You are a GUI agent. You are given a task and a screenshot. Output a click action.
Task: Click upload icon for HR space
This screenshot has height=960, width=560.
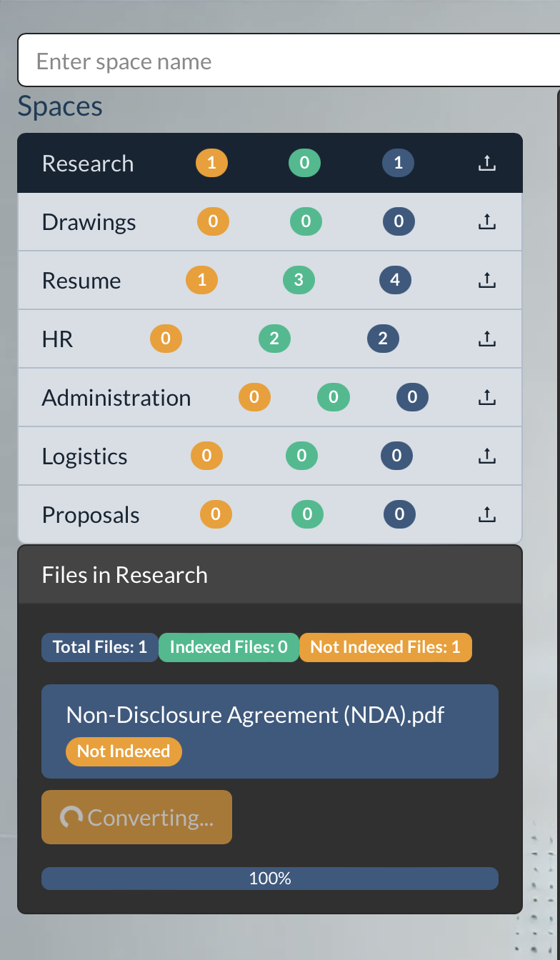486,339
